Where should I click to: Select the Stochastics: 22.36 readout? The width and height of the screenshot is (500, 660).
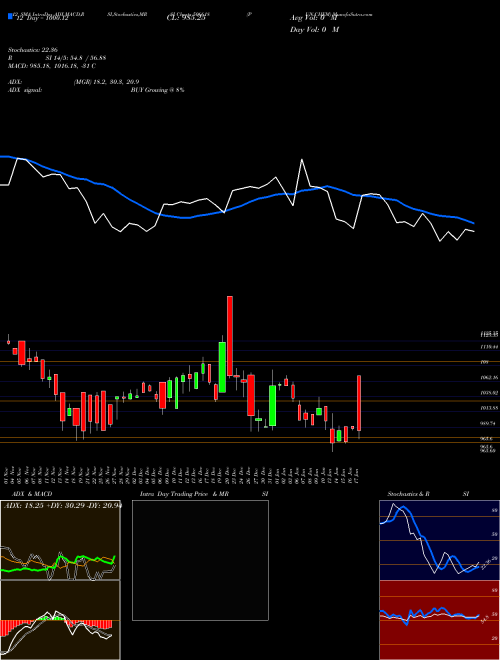(31, 50)
